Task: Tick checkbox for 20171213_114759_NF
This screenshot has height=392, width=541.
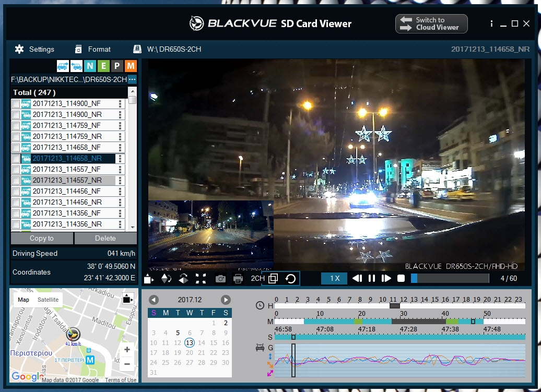Action: pyautogui.click(x=16, y=126)
